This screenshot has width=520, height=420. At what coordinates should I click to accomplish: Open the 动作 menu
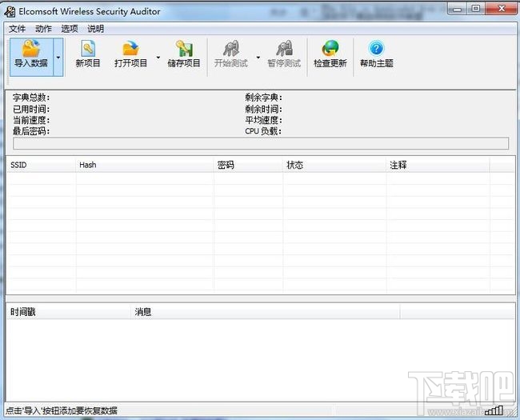[x=43, y=29]
